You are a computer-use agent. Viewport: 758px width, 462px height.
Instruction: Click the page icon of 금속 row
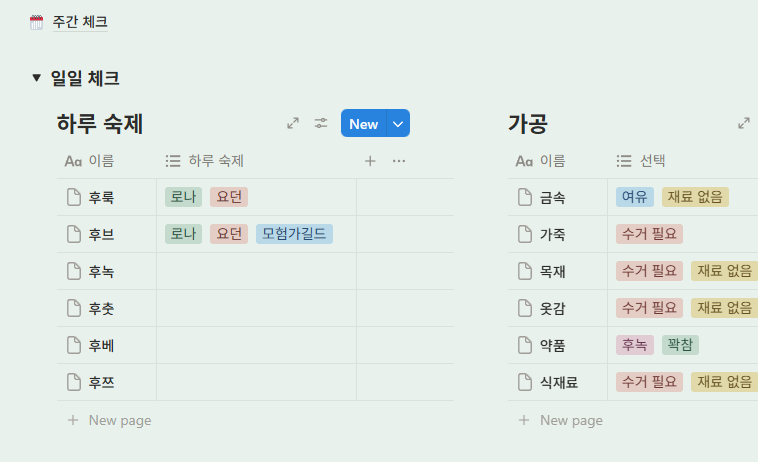tap(525, 197)
